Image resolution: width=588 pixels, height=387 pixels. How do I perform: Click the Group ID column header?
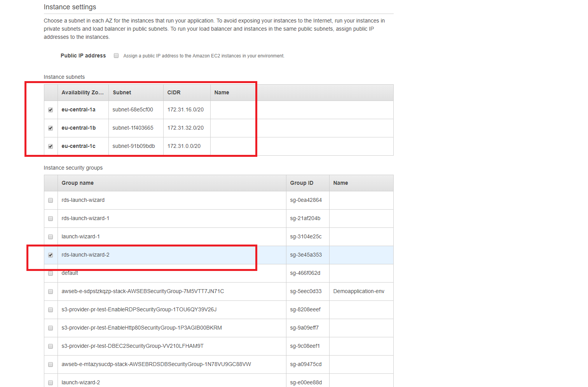pyautogui.click(x=302, y=183)
